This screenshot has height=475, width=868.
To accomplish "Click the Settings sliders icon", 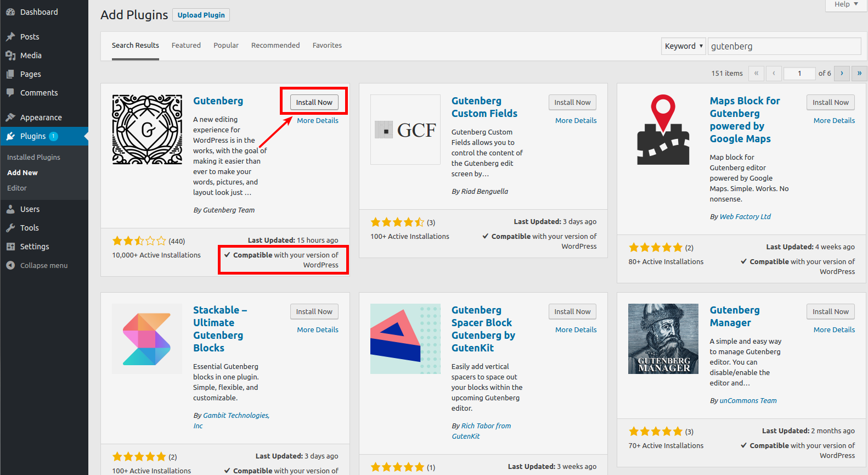I will click(x=10, y=247).
